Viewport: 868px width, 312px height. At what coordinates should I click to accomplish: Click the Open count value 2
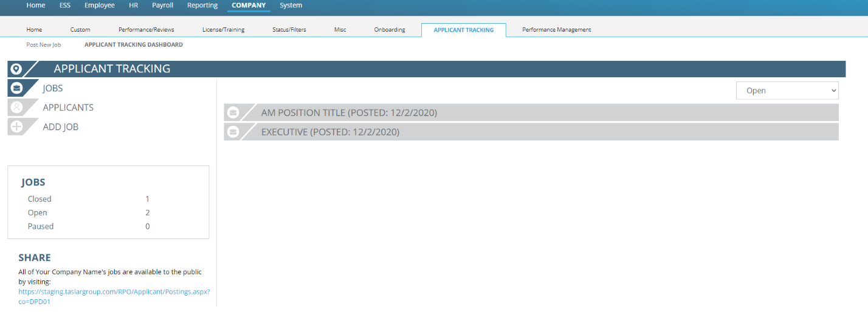(147, 213)
